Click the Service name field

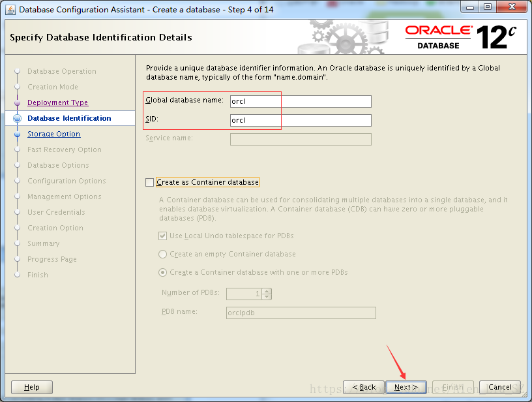point(301,139)
